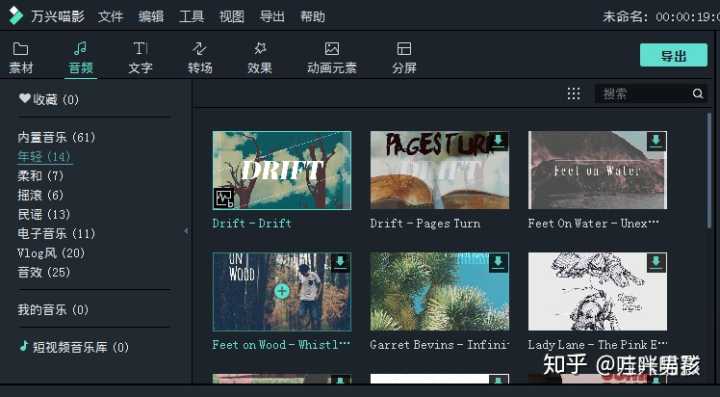Screen dimensions: 720x397
Task: Download the Feet on Wood track
Action: tap(340, 262)
